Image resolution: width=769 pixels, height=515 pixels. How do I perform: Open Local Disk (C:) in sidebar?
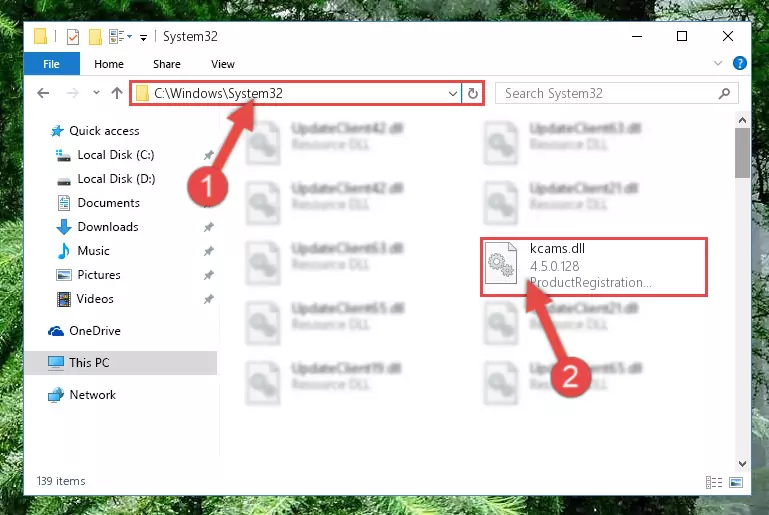tap(116, 155)
